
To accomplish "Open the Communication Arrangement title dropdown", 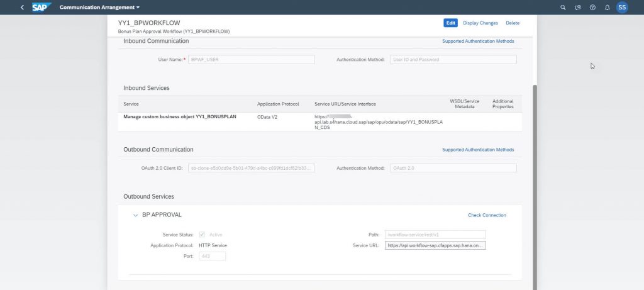I will tap(99, 8).
